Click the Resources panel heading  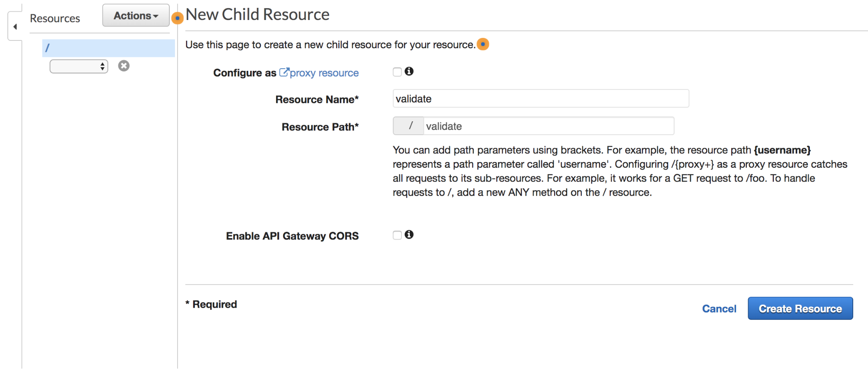tap(55, 19)
